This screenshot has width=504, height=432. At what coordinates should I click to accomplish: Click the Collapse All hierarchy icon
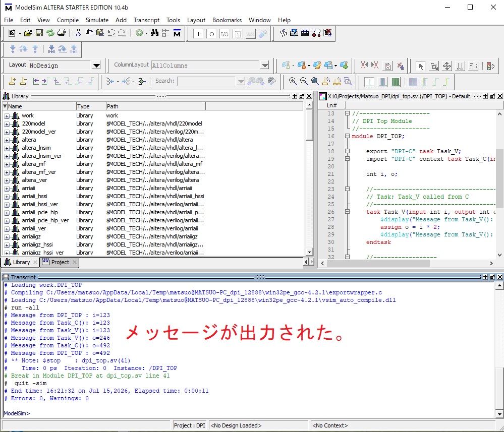tap(165, 33)
